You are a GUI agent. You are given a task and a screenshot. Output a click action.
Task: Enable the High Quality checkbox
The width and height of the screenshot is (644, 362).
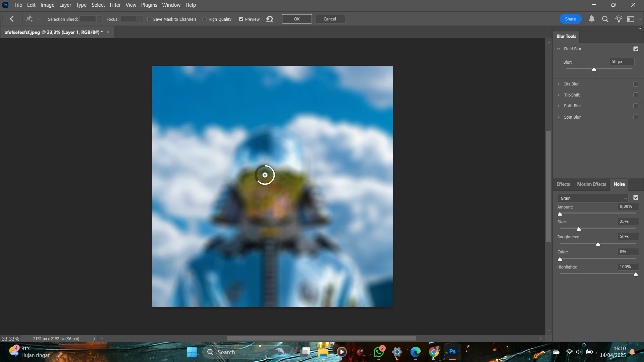[x=205, y=19]
